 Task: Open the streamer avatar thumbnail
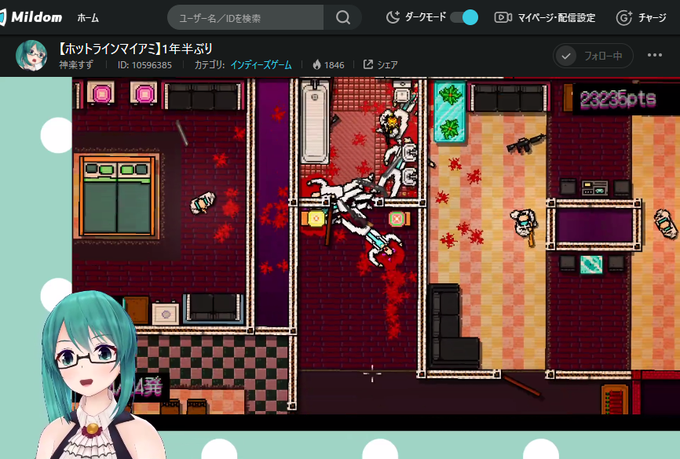click(31, 55)
